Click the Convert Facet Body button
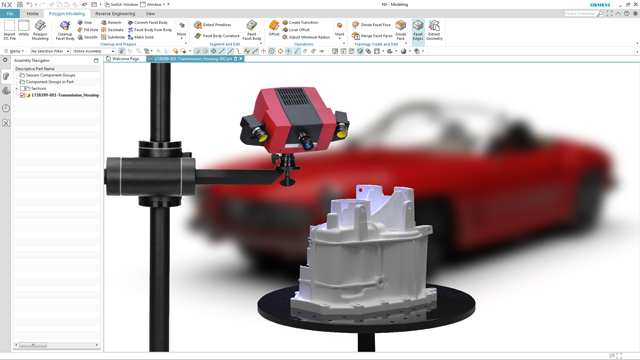 147,22
